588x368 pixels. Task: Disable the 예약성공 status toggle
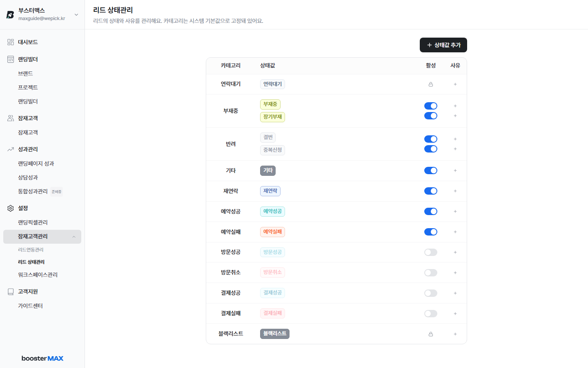(431, 211)
